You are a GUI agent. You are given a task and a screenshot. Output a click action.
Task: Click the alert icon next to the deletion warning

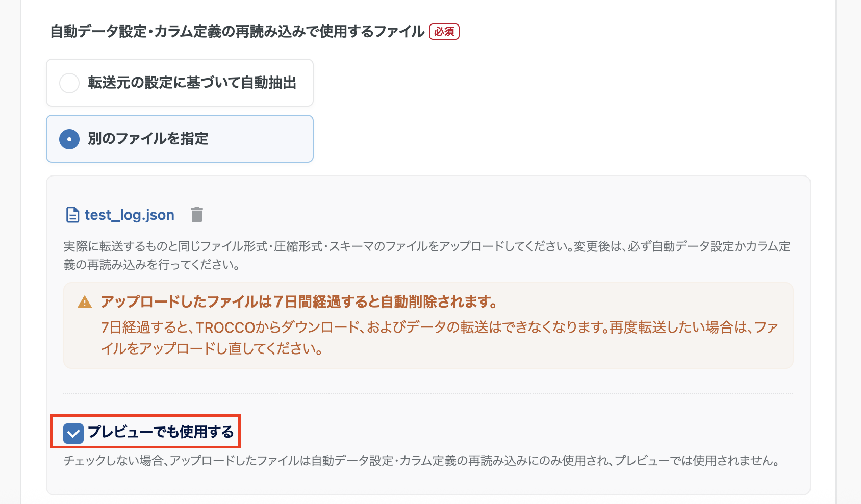(84, 302)
